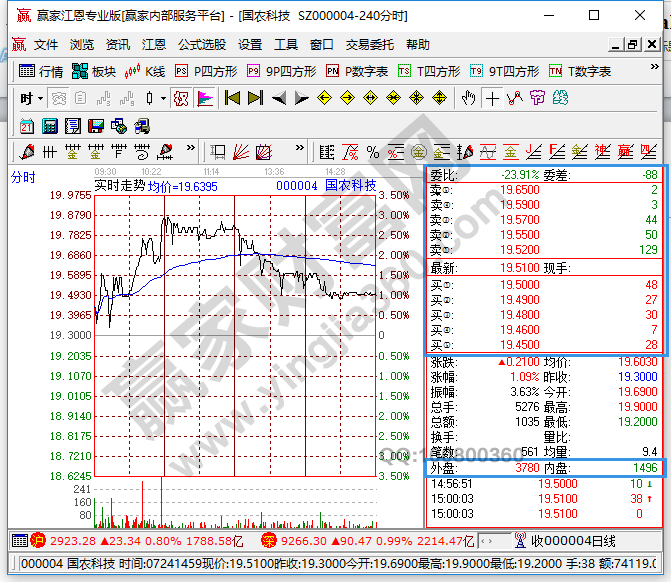This screenshot has width=671, height=582.
Task: Open the 公式选股 menu
Action: (202, 45)
